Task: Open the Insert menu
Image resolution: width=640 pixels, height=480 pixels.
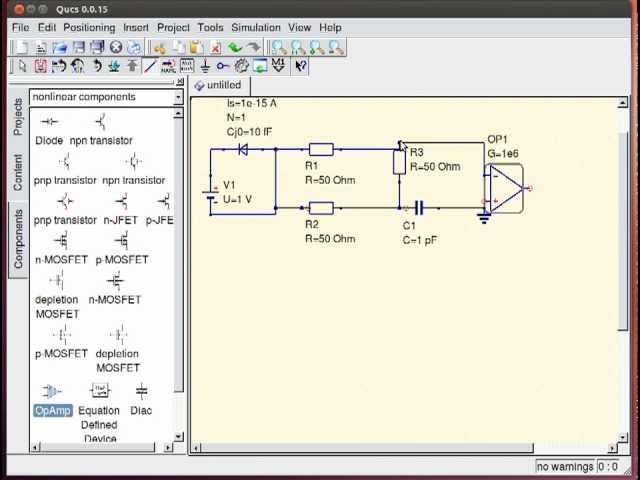Action: (x=136, y=28)
